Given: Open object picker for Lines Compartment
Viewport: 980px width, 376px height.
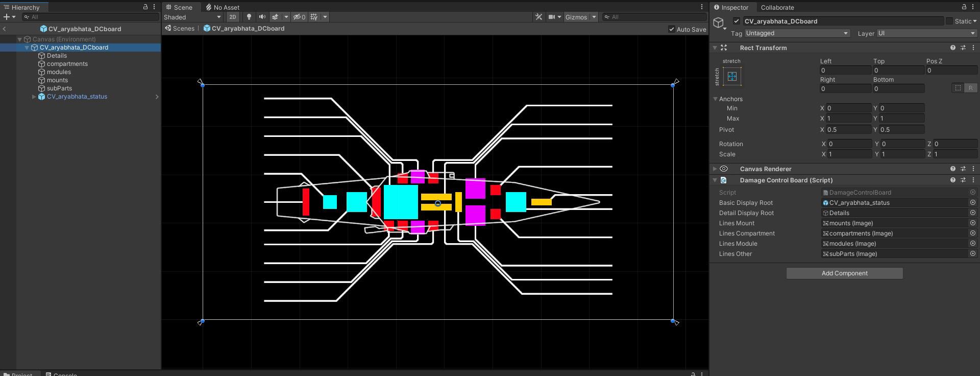Looking at the screenshot, I should [972, 233].
